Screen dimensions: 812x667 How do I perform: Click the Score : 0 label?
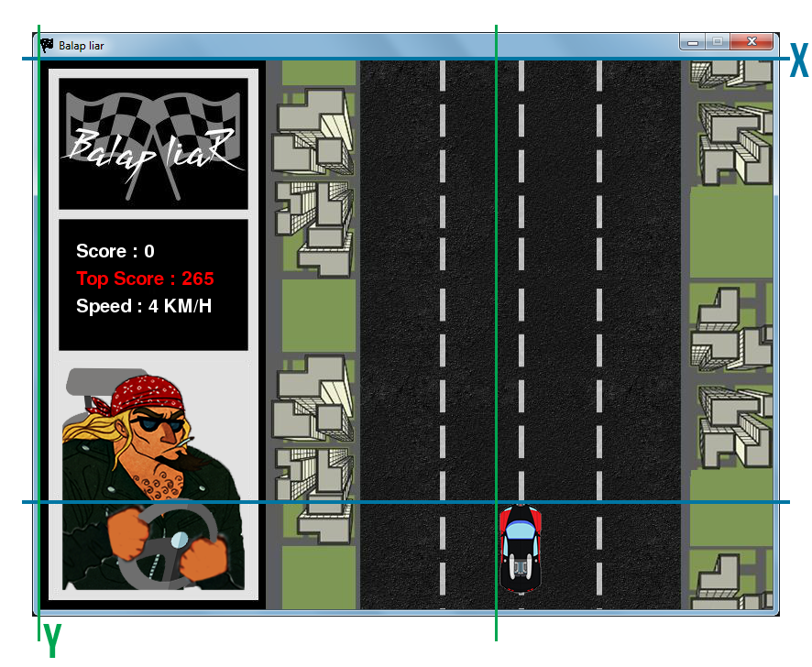click(x=115, y=251)
